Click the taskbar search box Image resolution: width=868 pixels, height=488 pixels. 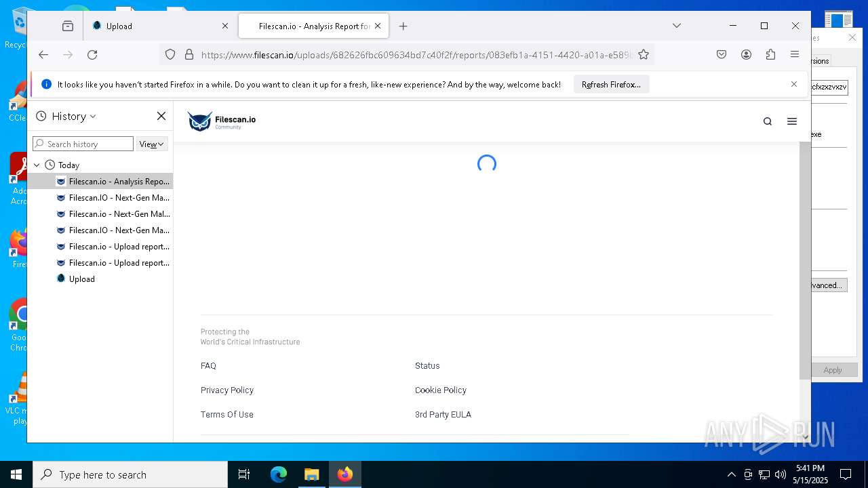130,474
